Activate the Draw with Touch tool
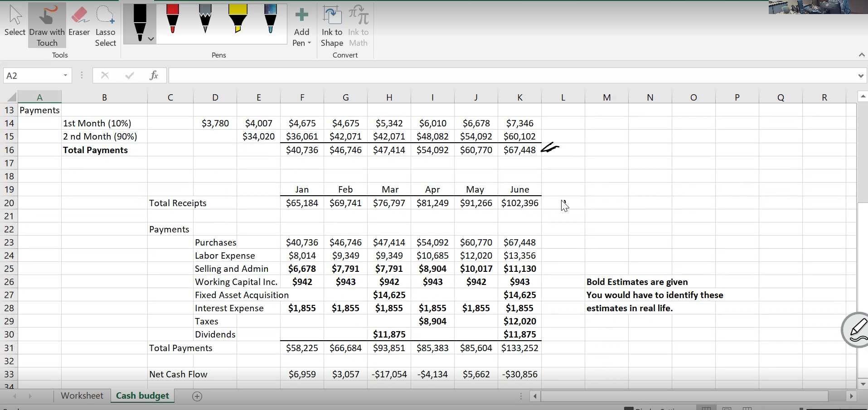Image resolution: width=868 pixels, height=410 pixels. tap(47, 25)
